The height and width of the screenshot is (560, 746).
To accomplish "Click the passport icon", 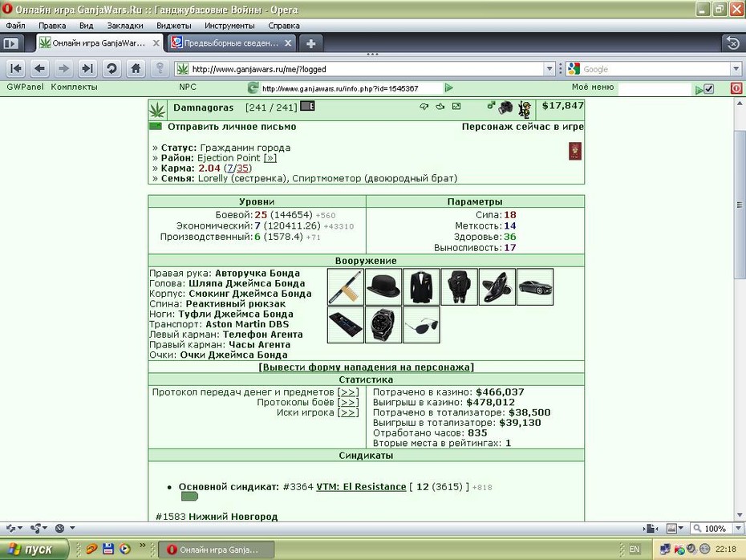I will coord(575,152).
